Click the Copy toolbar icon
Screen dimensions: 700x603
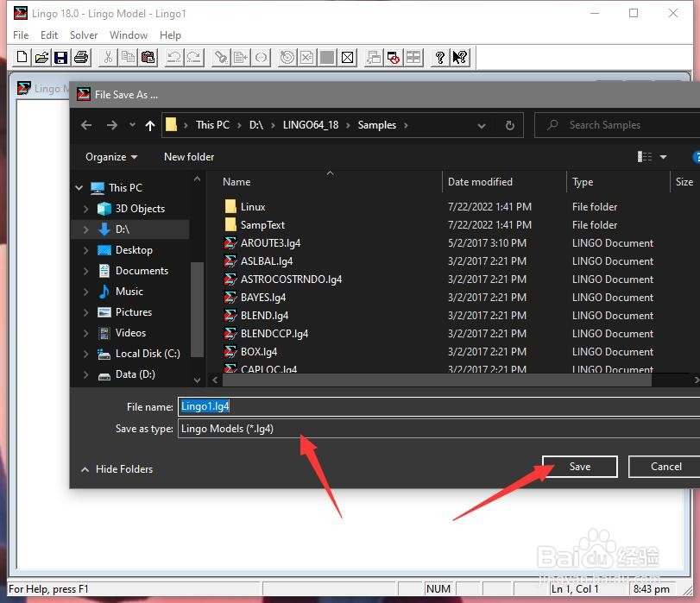(x=128, y=57)
